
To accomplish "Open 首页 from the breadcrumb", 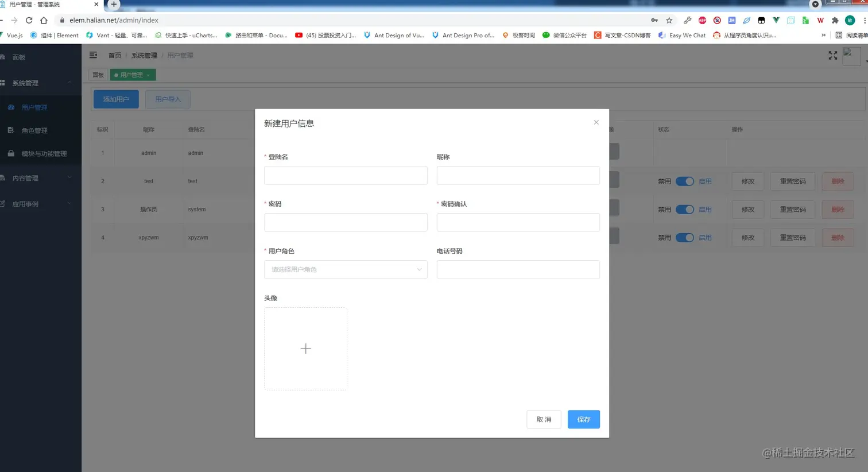I will (114, 55).
